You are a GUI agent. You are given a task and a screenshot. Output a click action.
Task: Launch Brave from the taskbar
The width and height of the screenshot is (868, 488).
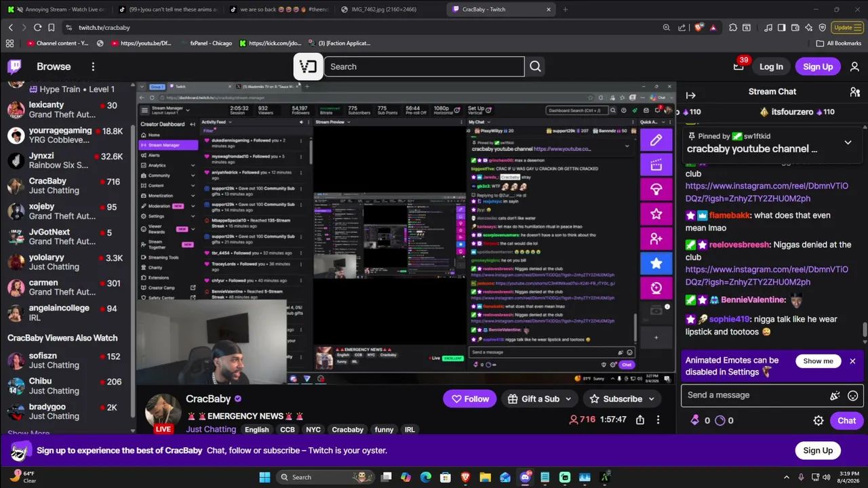click(x=465, y=477)
